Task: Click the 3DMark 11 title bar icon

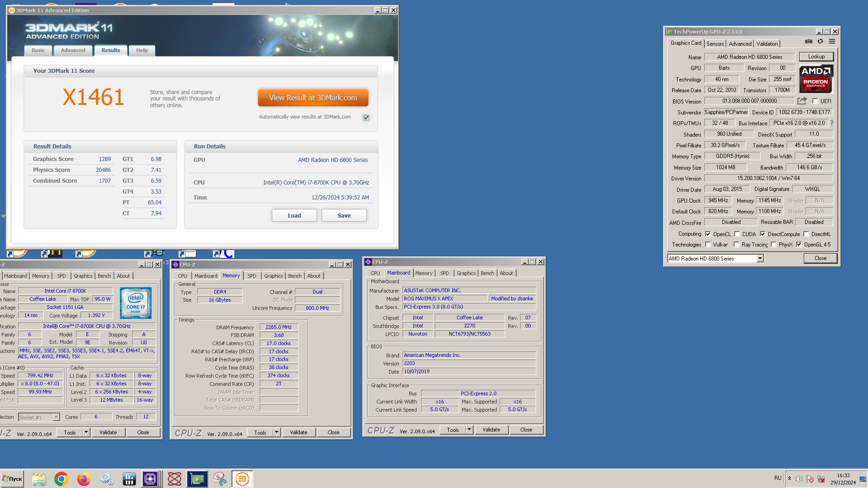Action: pos(12,10)
